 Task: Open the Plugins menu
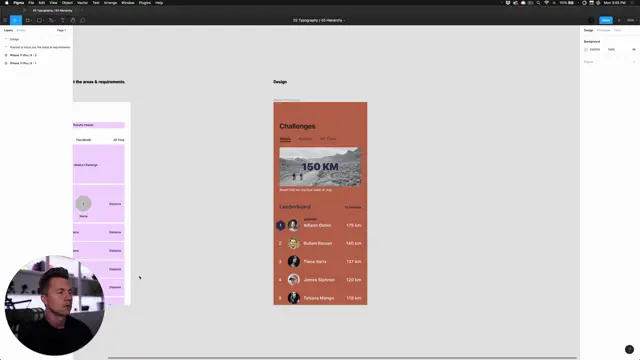(144, 2)
